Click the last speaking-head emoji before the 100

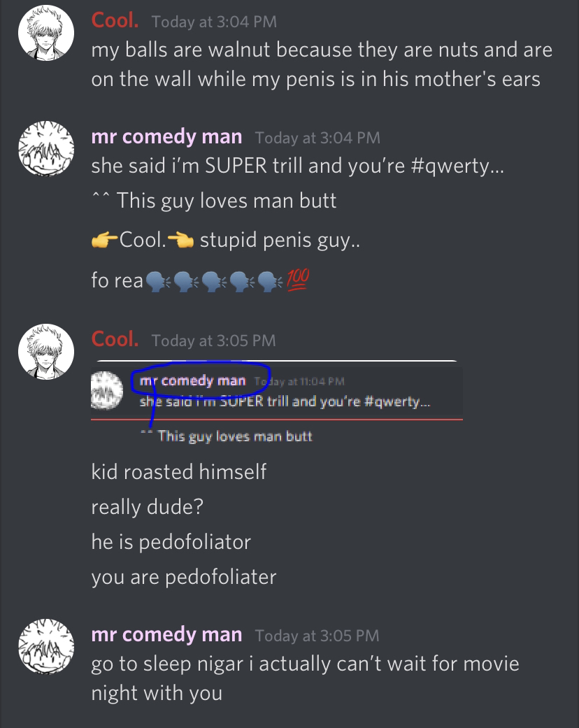click(270, 281)
